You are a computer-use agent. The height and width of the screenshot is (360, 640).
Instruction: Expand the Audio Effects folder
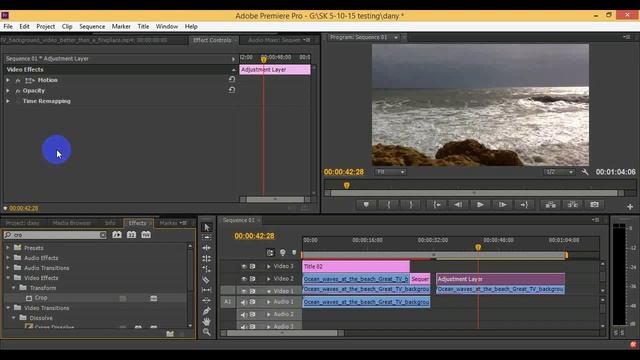8,258
